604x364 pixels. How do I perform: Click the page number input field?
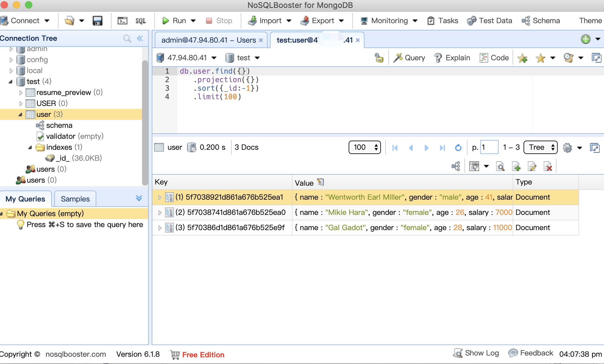coord(489,147)
